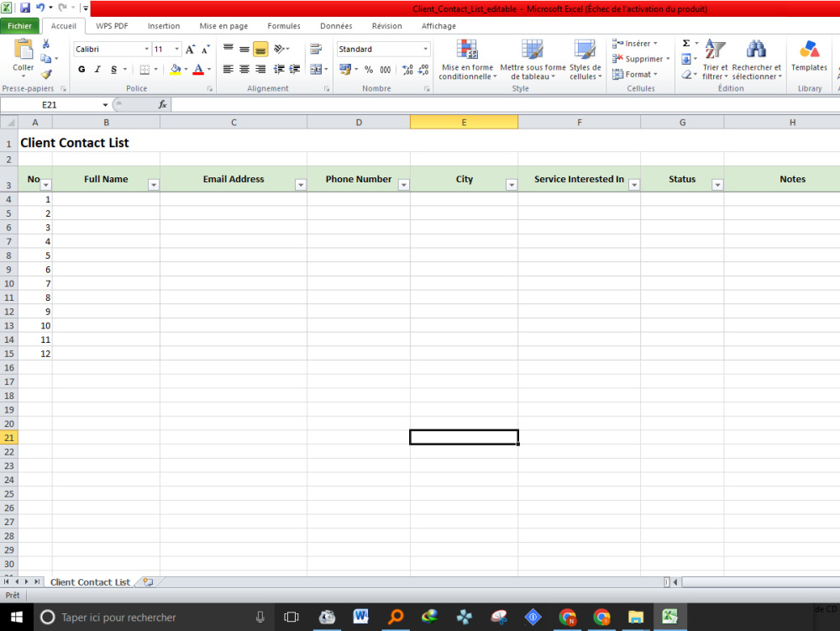Click the Coller paste icon
This screenshot has height=631, width=840.
(x=23, y=50)
